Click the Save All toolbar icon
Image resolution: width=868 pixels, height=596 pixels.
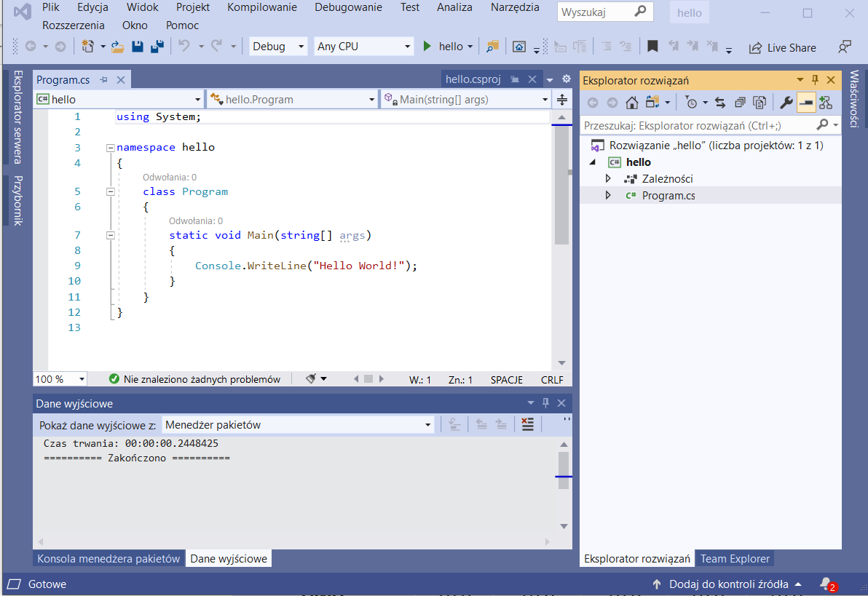(157, 47)
